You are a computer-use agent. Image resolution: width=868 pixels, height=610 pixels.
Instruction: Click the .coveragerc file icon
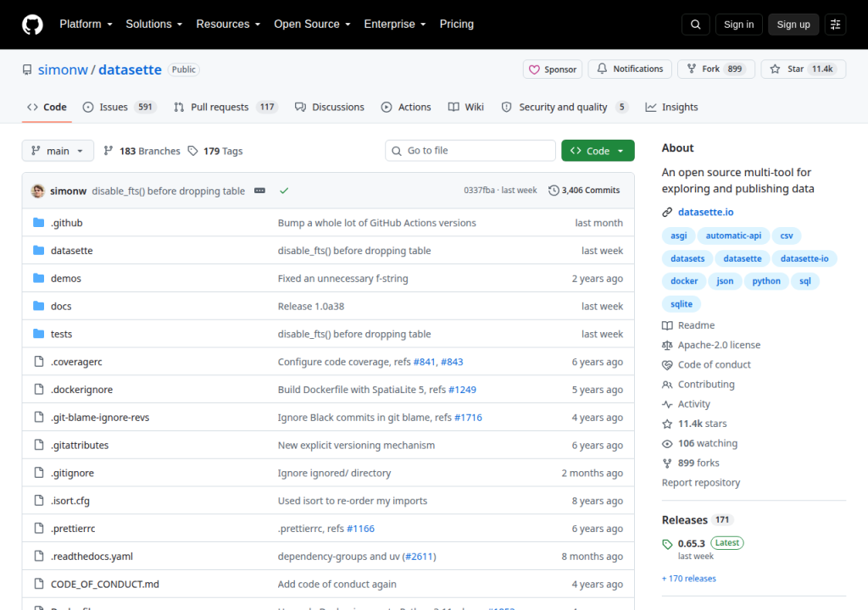[39, 362]
